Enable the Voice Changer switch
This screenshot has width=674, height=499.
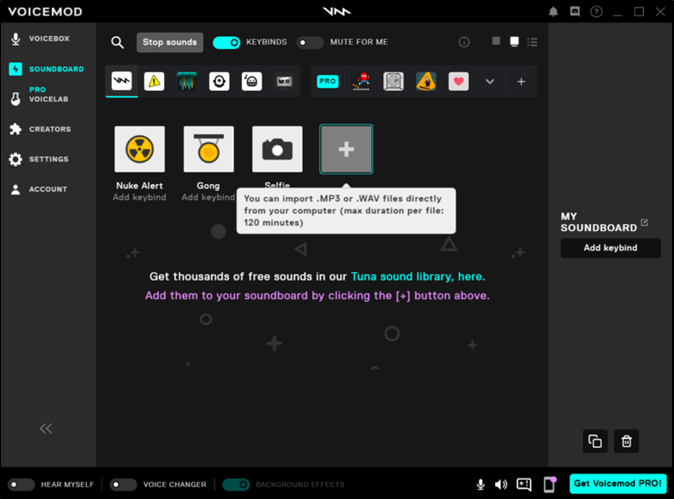click(x=123, y=484)
